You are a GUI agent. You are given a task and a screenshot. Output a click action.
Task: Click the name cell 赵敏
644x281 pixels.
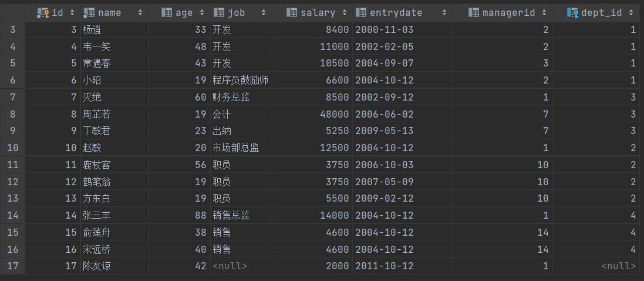pos(114,148)
